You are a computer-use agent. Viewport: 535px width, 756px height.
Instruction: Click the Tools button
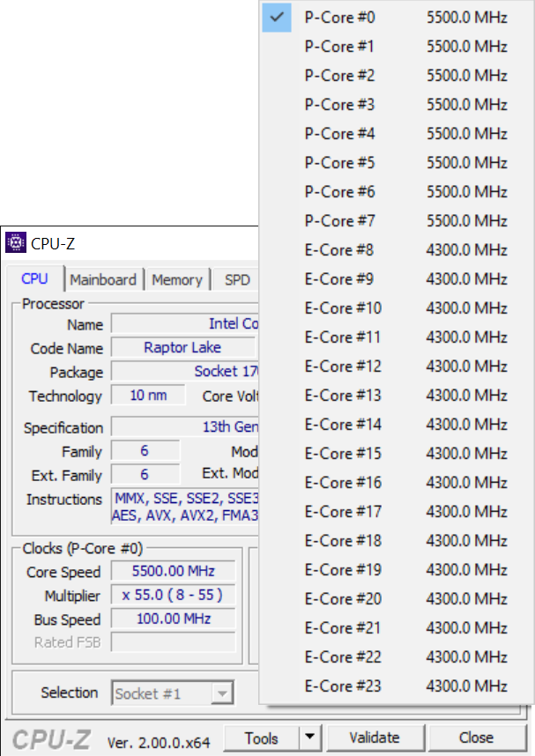[x=262, y=737]
